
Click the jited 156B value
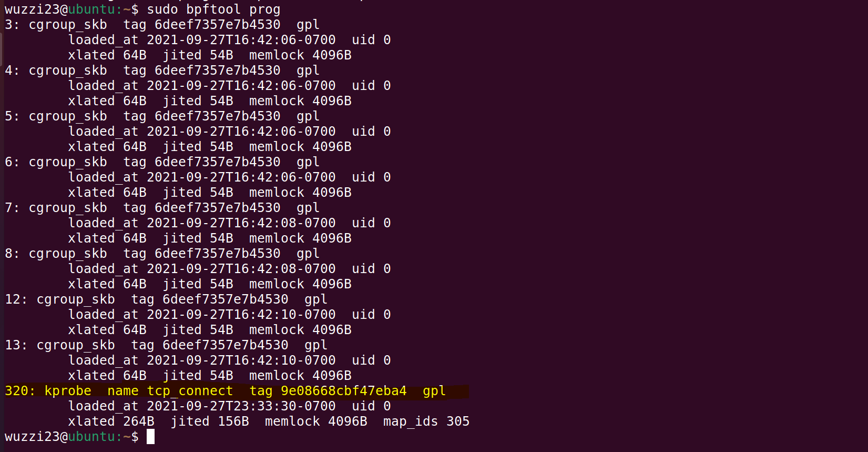(210, 421)
